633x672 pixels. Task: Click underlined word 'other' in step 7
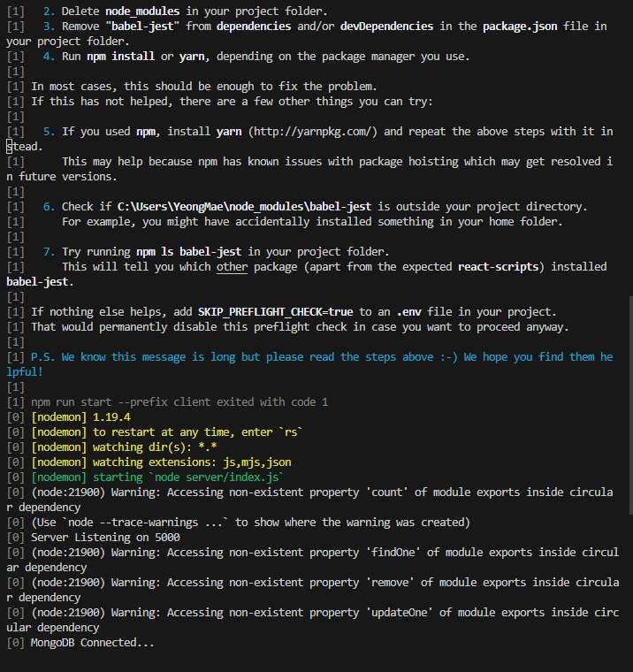(232, 267)
